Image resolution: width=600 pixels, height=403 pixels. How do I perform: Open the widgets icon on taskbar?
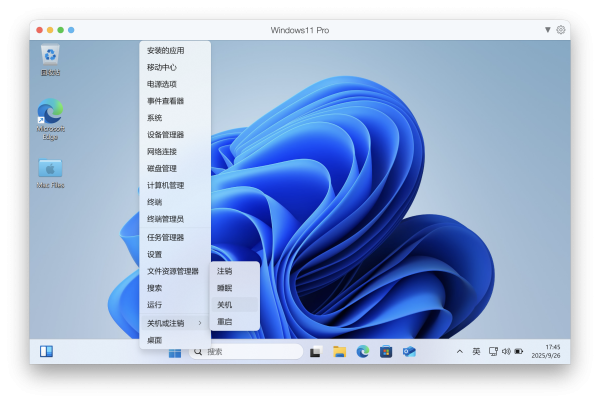pos(46,351)
